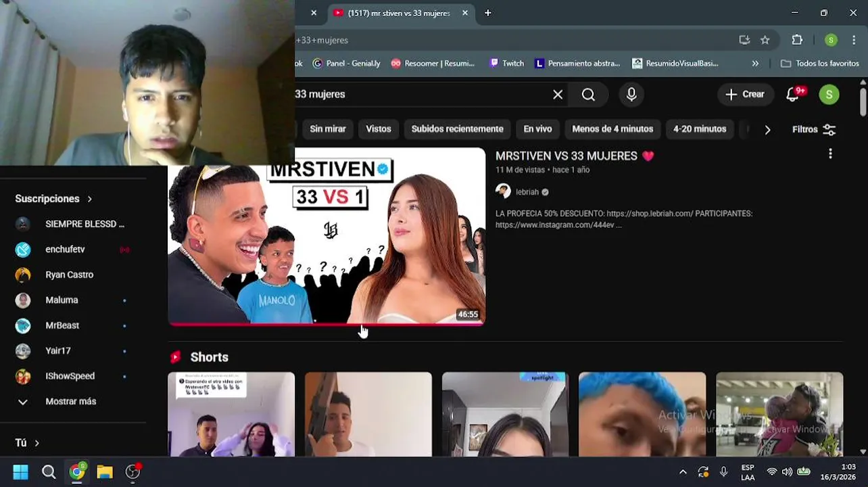The image size is (868, 487).
Task: Switch to the mr stiven YouTube tab
Action: point(399,13)
